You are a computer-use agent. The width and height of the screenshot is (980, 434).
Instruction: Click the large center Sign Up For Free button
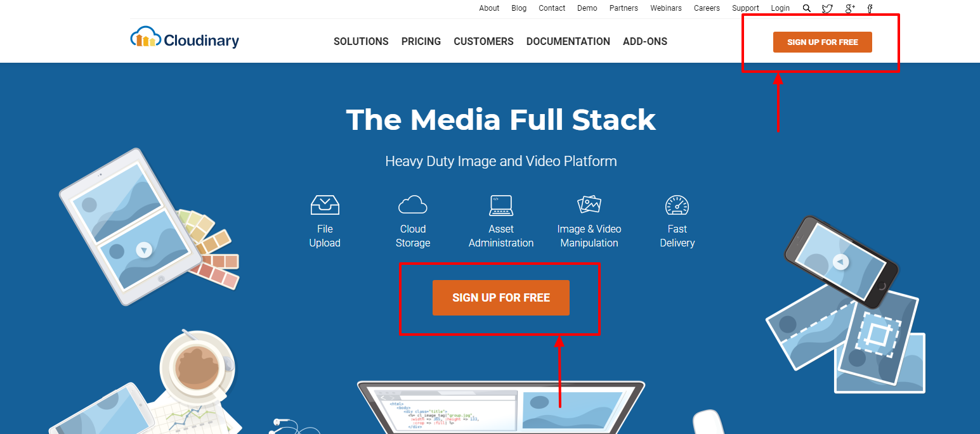[x=501, y=298]
